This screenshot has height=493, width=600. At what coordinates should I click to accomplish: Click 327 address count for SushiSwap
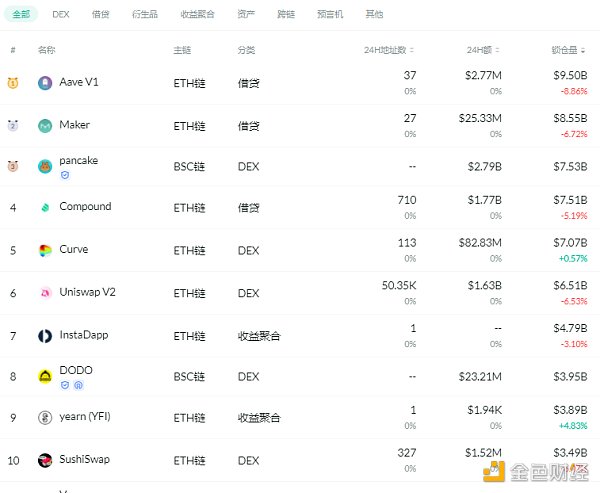[x=407, y=453]
